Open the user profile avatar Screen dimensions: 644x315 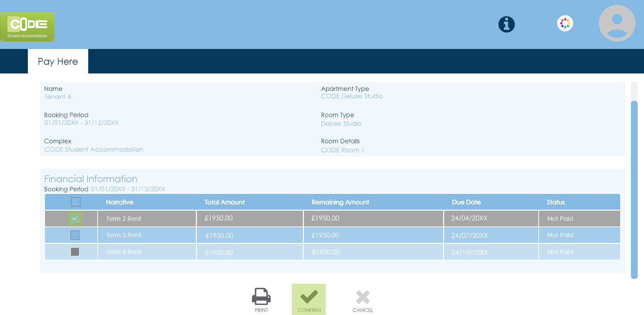pos(617,23)
